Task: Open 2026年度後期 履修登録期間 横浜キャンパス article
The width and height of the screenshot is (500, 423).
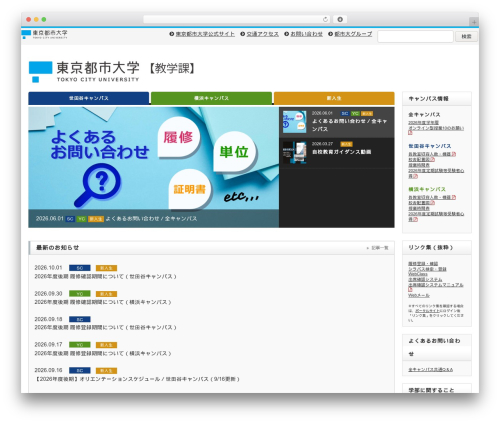Action: tap(103, 353)
